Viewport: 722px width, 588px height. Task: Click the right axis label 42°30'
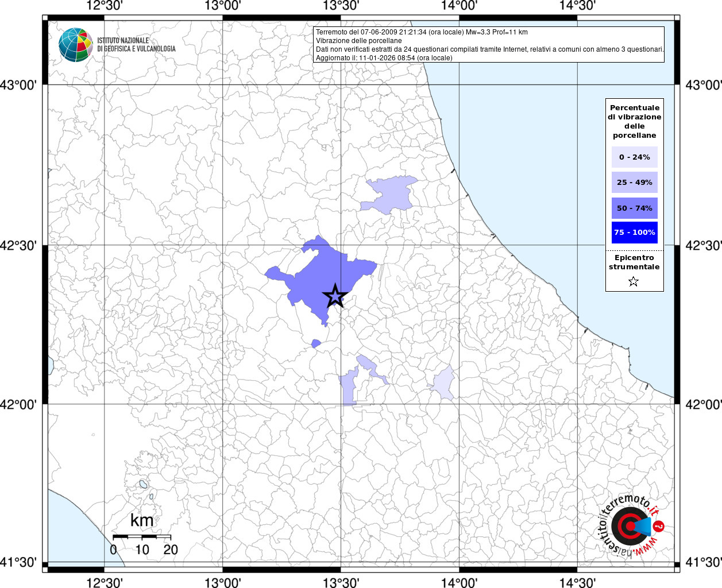[x=704, y=246]
